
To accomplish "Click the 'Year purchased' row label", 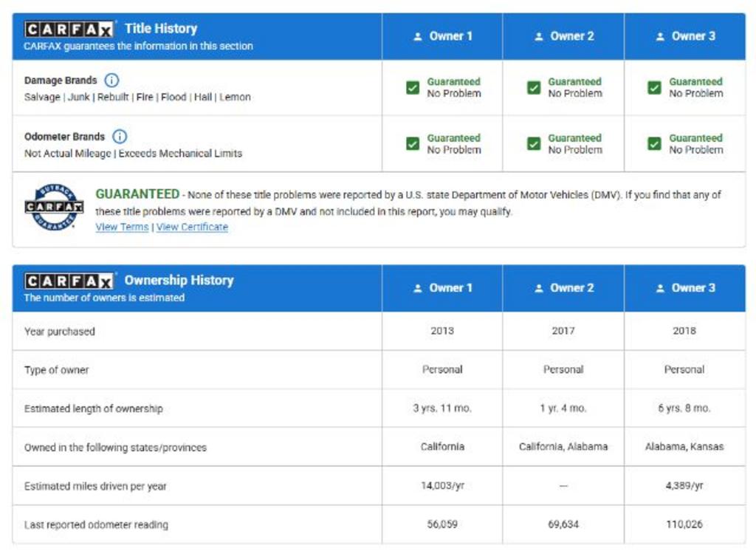I will coord(60,332).
